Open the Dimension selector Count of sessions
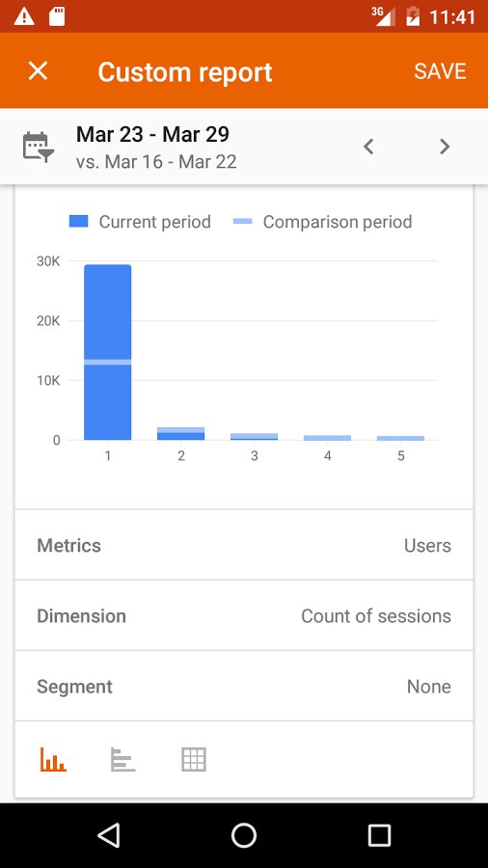488x868 pixels. (x=244, y=615)
